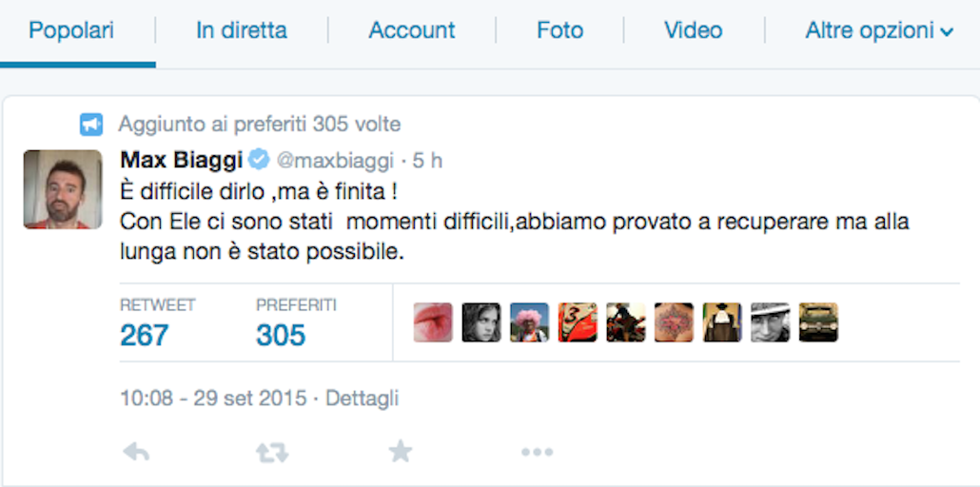Click the Max Biaggi name link
The width and height of the screenshot is (980, 487).
(180, 161)
